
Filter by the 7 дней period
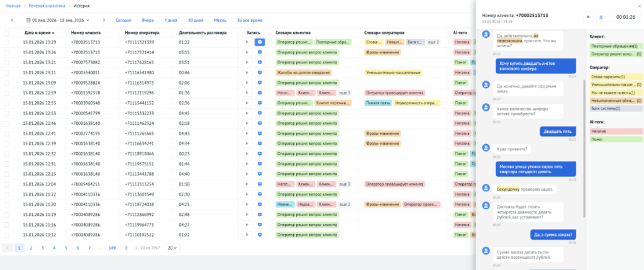coord(170,20)
